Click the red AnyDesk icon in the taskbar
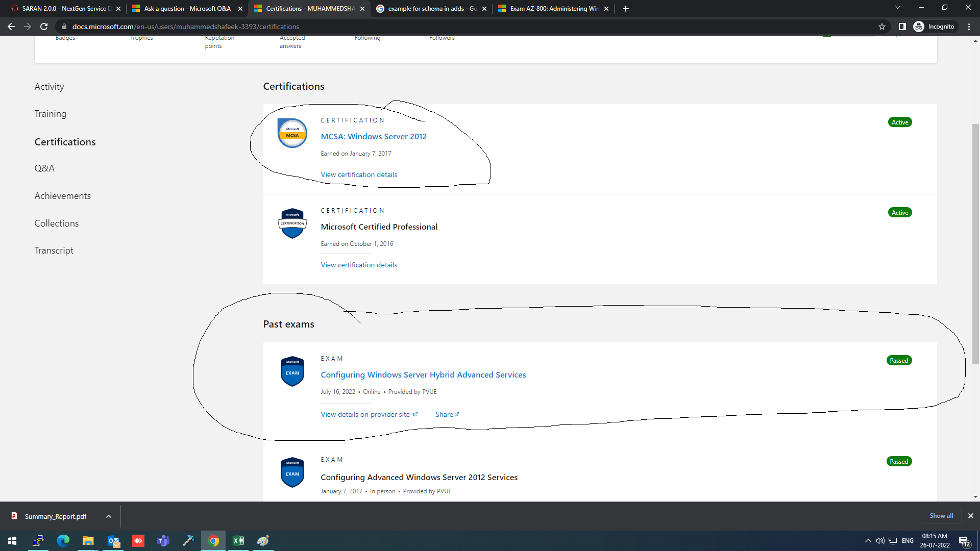Viewport: 980px width, 551px height. 138,541
